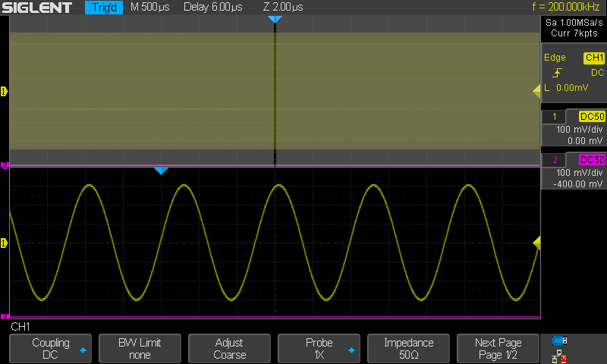Click the magenta DC50 badge for channel 2

(x=592, y=160)
